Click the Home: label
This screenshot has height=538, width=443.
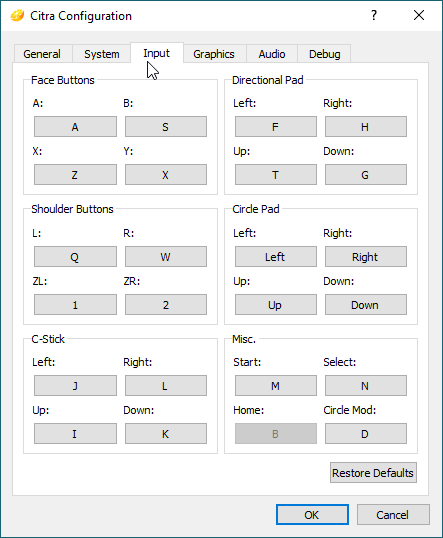coord(248,410)
